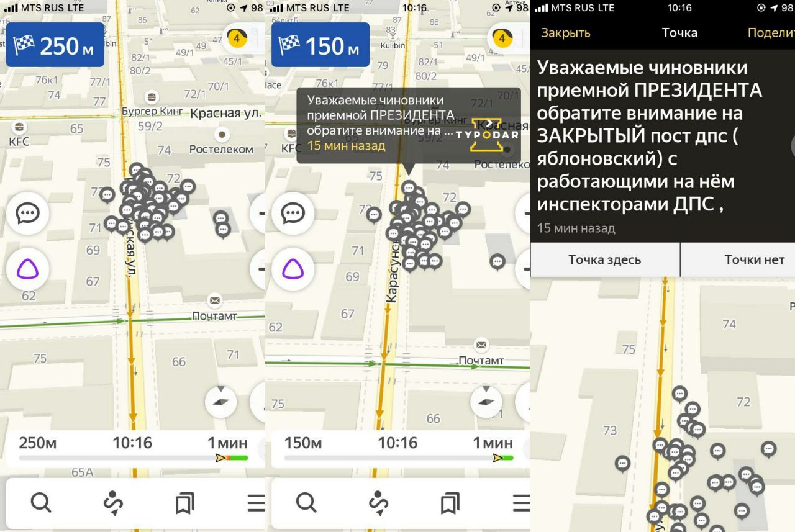Screen dimensions: 795x532
Task: Tap ETA '1мин' on the 250 м screen
Action: click(x=227, y=443)
